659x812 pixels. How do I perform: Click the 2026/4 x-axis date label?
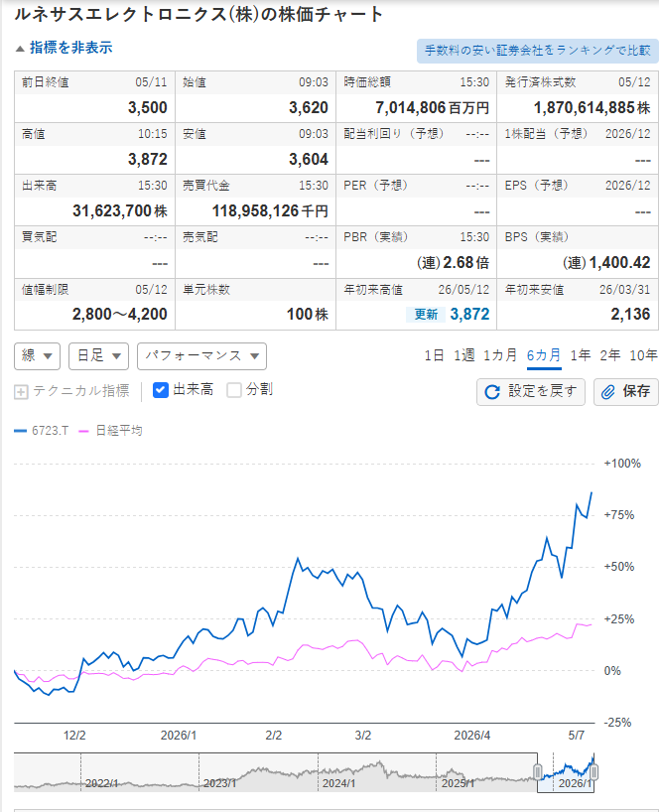pyautogui.click(x=472, y=736)
